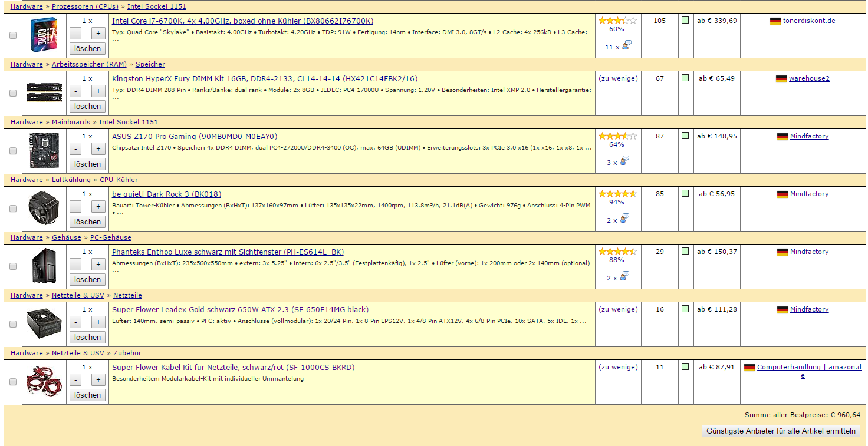
Task: Click star rating of be quiet! Dark Rock 3
Action: [x=617, y=194]
